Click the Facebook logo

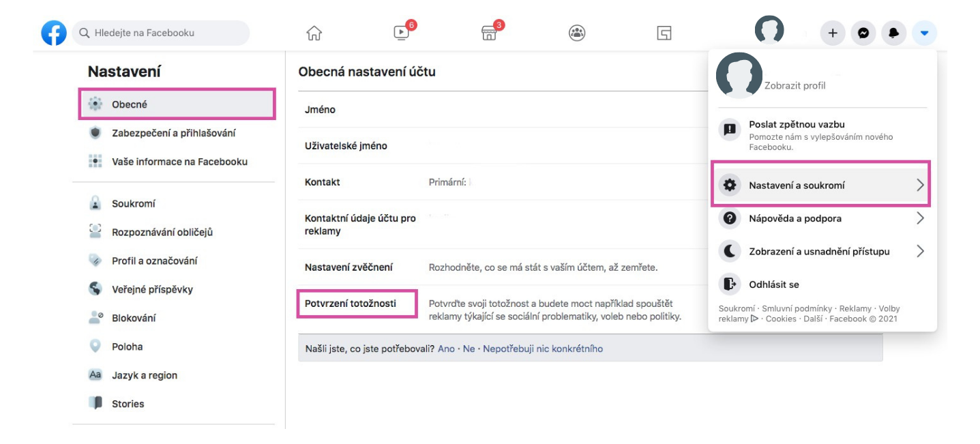[x=54, y=33]
